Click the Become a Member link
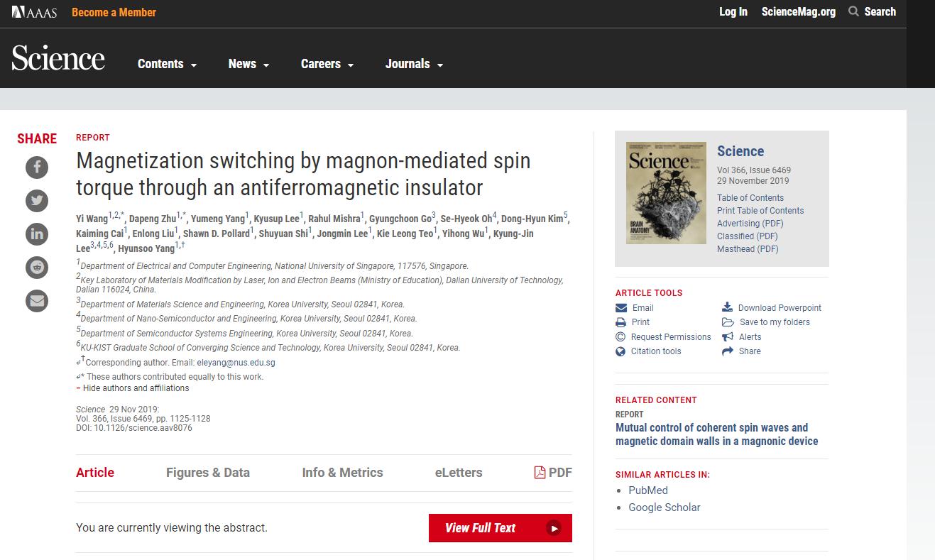Viewport: 935px width, 560px height. [114, 12]
